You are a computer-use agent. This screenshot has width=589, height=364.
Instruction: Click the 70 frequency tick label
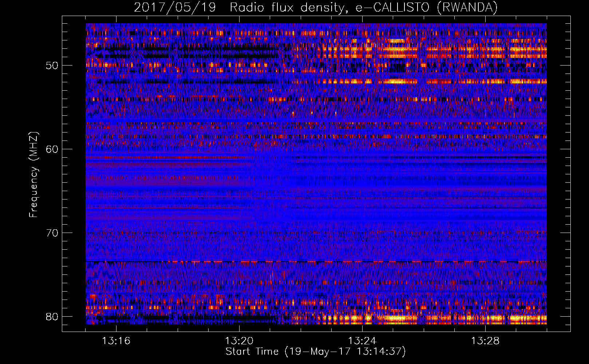tap(52, 233)
